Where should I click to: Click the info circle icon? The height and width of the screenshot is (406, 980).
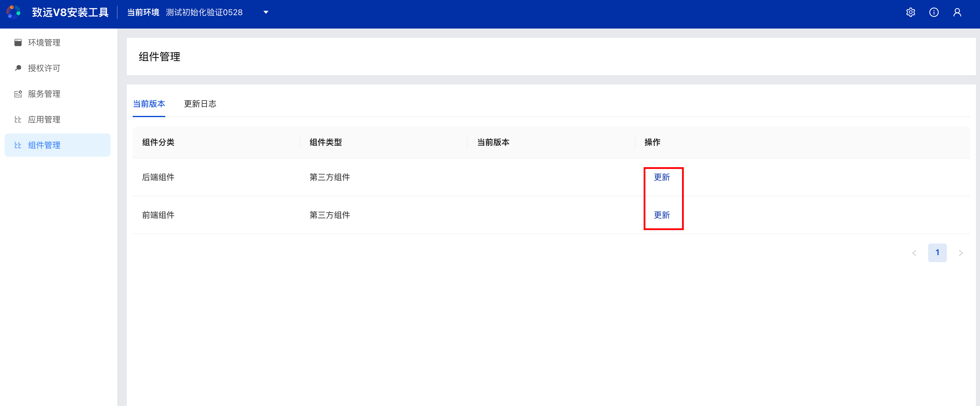click(x=933, y=13)
